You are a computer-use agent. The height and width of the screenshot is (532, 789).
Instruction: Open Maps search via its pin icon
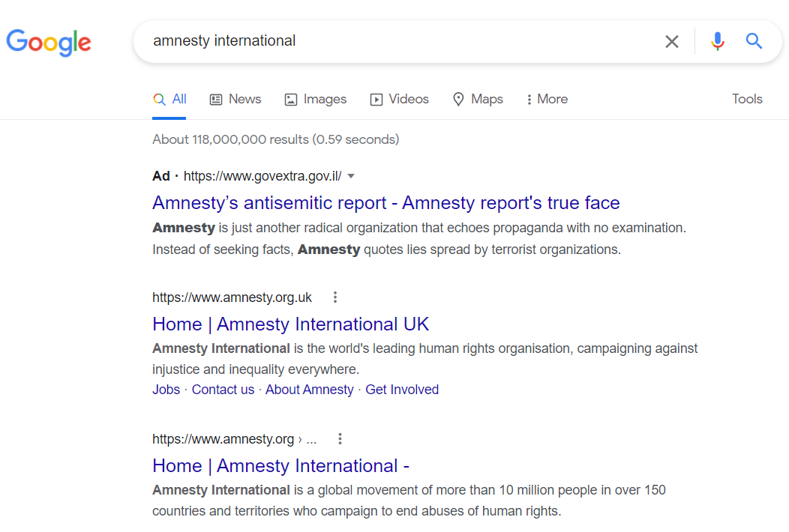pos(458,98)
